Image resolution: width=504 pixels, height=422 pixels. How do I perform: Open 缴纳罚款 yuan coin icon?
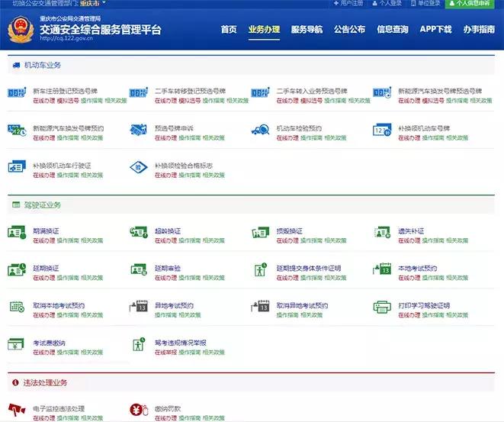(140, 410)
